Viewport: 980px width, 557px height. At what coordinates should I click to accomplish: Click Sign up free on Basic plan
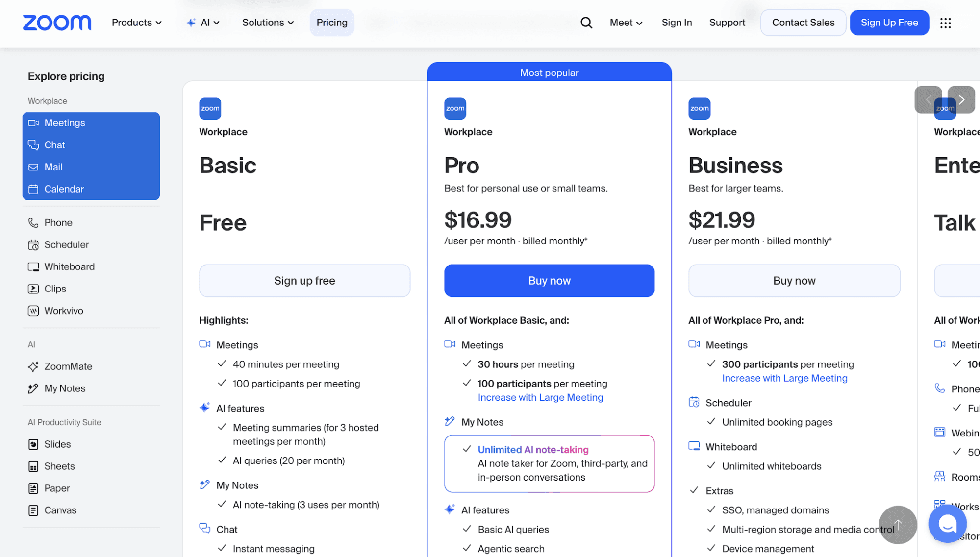tap(304, 281)
